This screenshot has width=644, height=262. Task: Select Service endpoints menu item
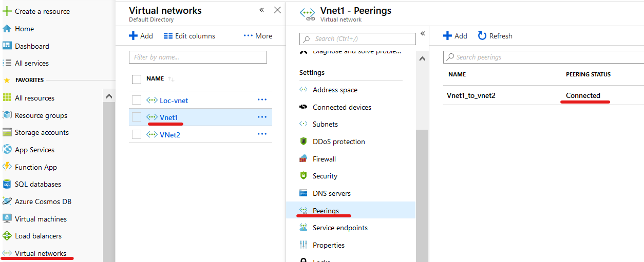tap(340, 228)
